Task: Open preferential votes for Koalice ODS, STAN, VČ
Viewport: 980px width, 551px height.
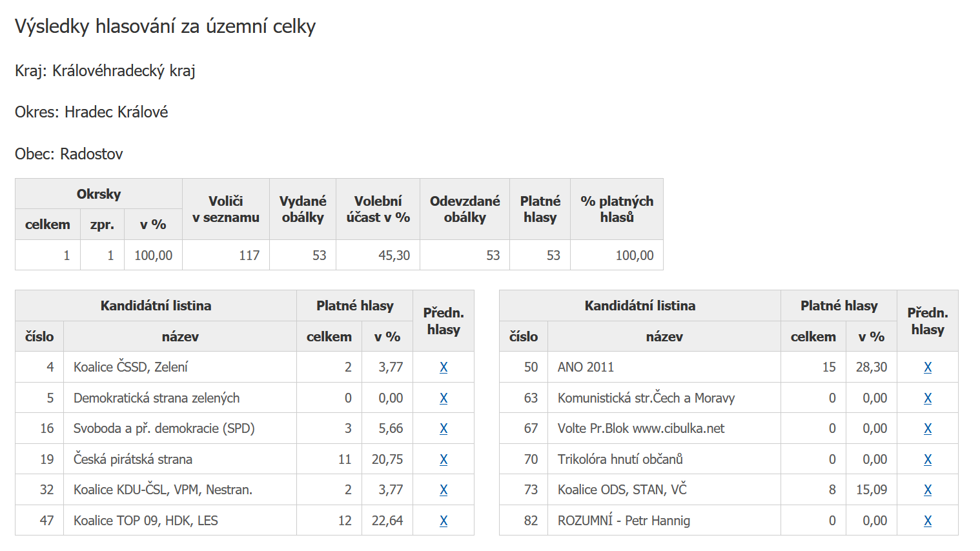Action: click(x=928, y=490)
